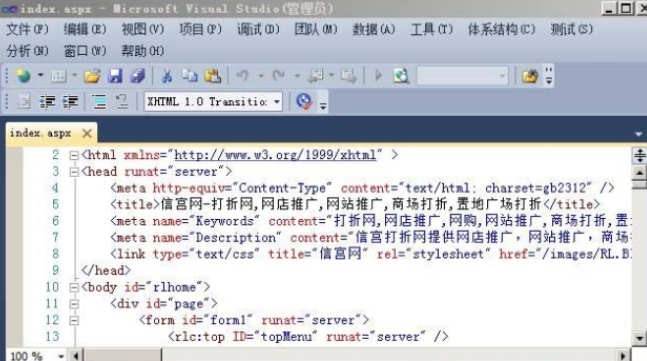Click the editor split bar handle

pos(639,156)
